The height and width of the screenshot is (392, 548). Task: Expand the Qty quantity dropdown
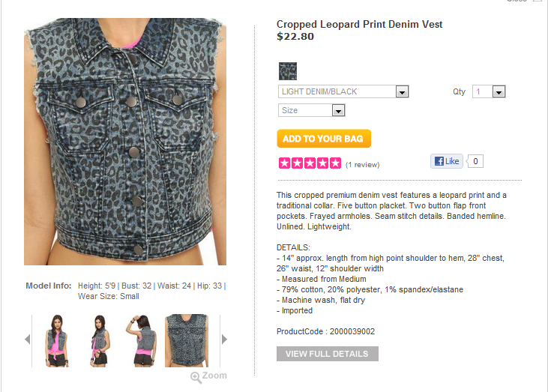[x=489, y=91]
